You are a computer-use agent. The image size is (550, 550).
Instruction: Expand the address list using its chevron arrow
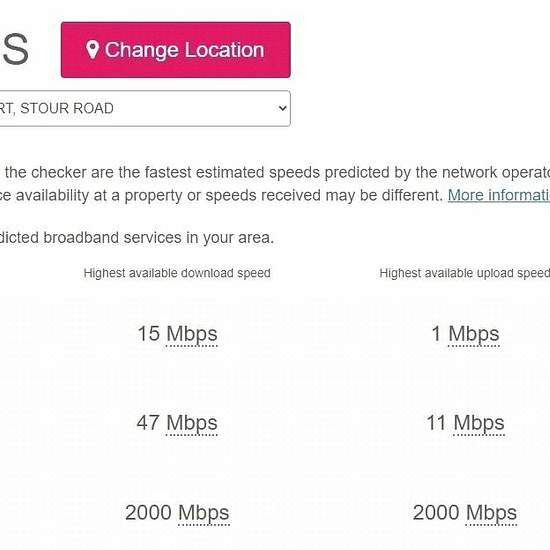point(282,108)
